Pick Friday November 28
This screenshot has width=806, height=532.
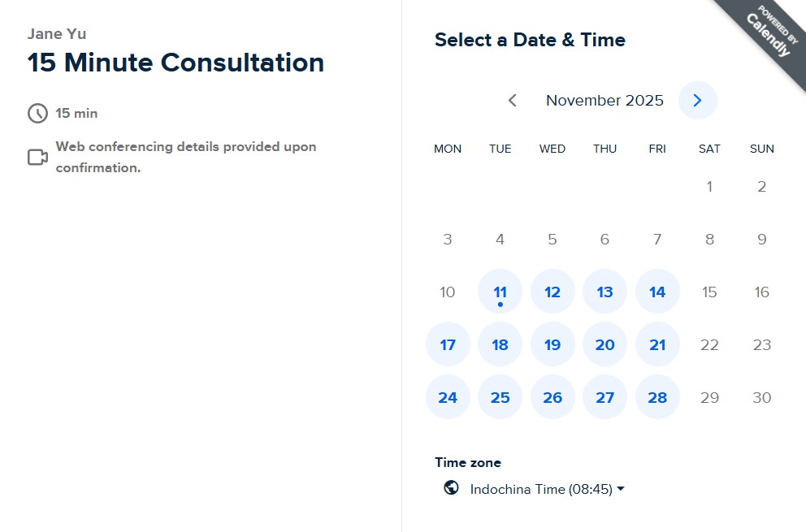click(657, 397)
